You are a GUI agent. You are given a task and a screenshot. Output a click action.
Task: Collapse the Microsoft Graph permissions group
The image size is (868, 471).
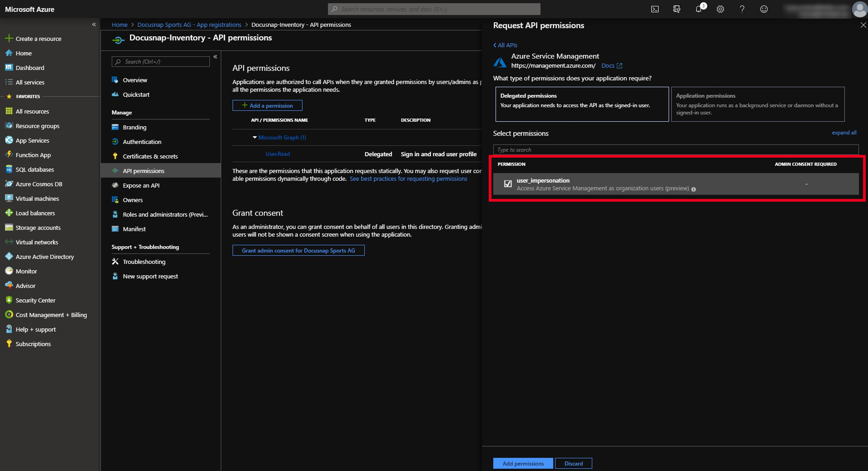tap(254, 137)
